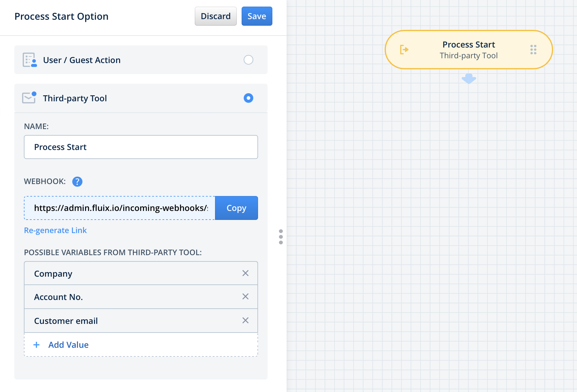
Task: Click the panel resize handle dots
Action: coord(281,237)
